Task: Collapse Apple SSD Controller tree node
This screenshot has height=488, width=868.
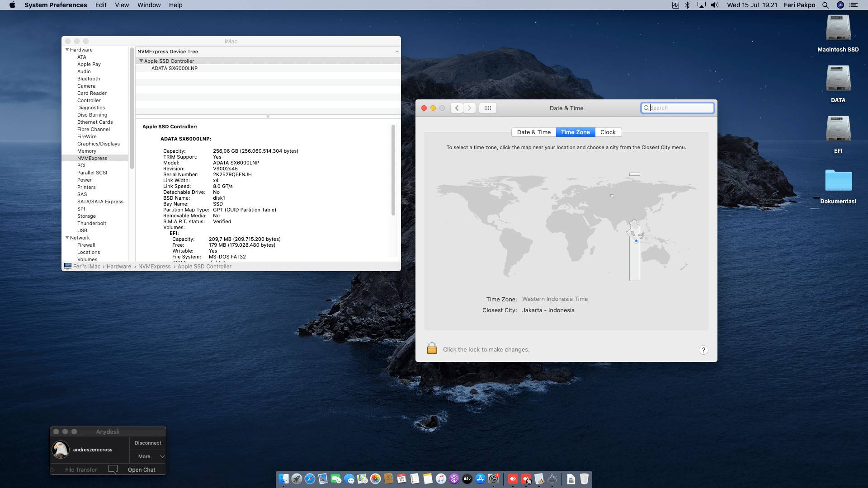Action: (x=141, y=61)
